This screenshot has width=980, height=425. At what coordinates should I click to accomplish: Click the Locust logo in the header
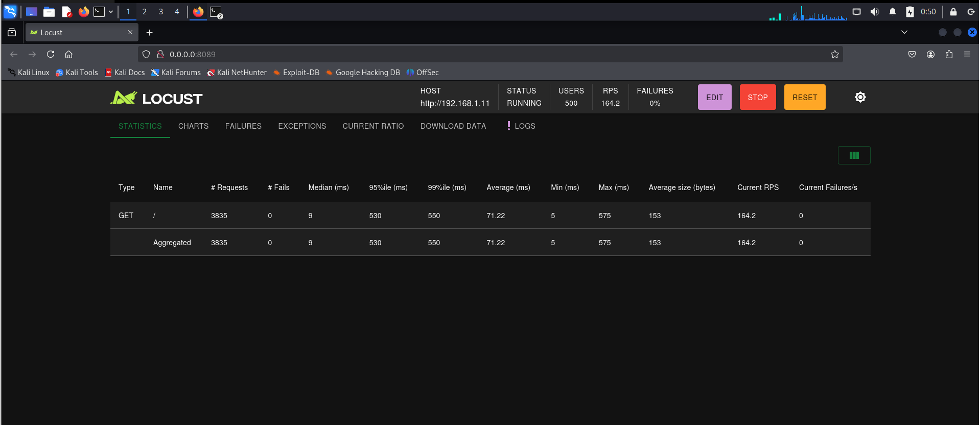(156, 98)
